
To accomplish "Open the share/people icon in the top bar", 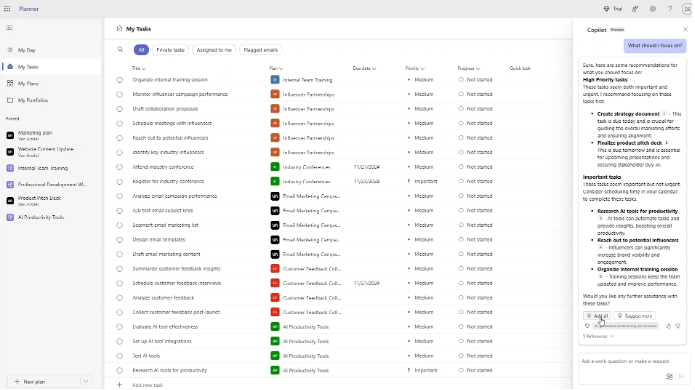I will click(x=635, y=9).
